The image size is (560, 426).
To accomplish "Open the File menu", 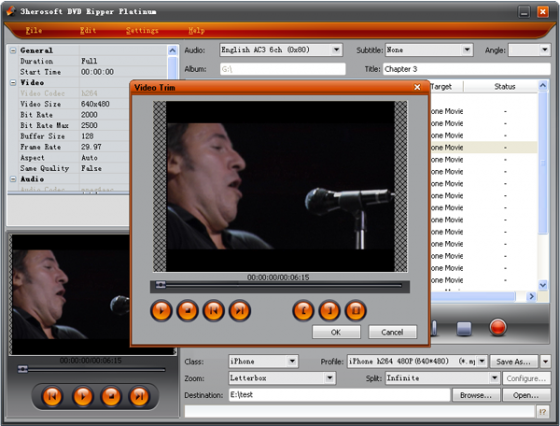I will (x=34, y=31).
